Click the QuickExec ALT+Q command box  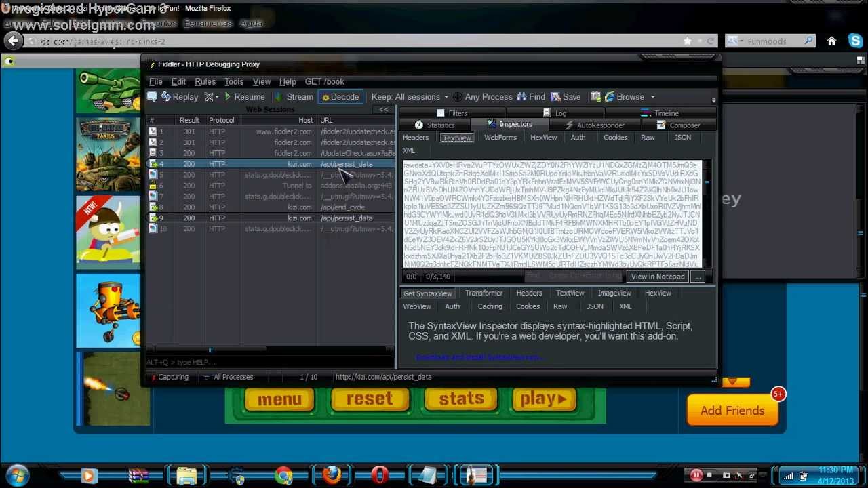point(270,363)
